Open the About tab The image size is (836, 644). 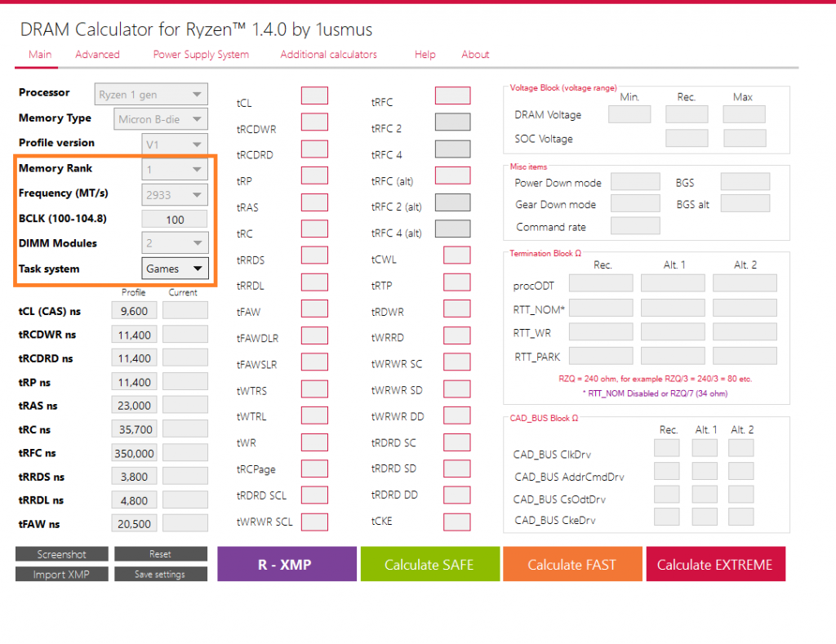click(x=475, y=55)
